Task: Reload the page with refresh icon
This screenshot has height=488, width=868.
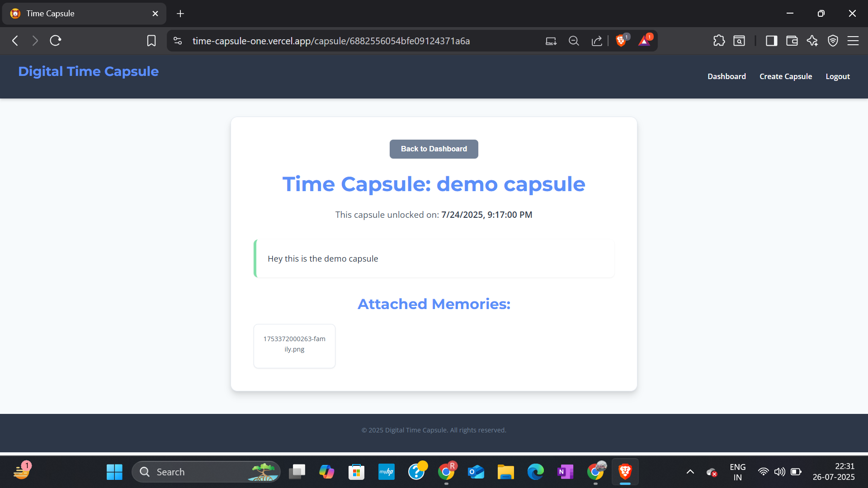Action: coord(56,41)
